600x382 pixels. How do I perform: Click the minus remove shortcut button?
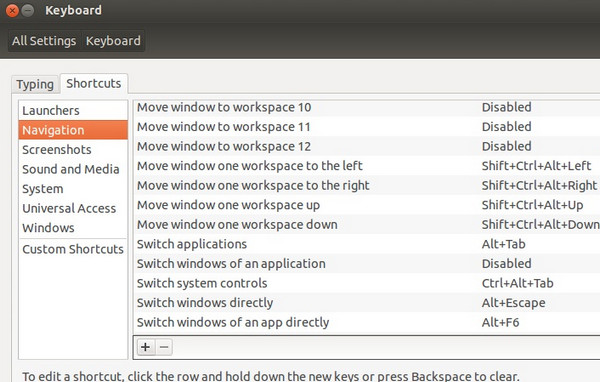[164, 347]
